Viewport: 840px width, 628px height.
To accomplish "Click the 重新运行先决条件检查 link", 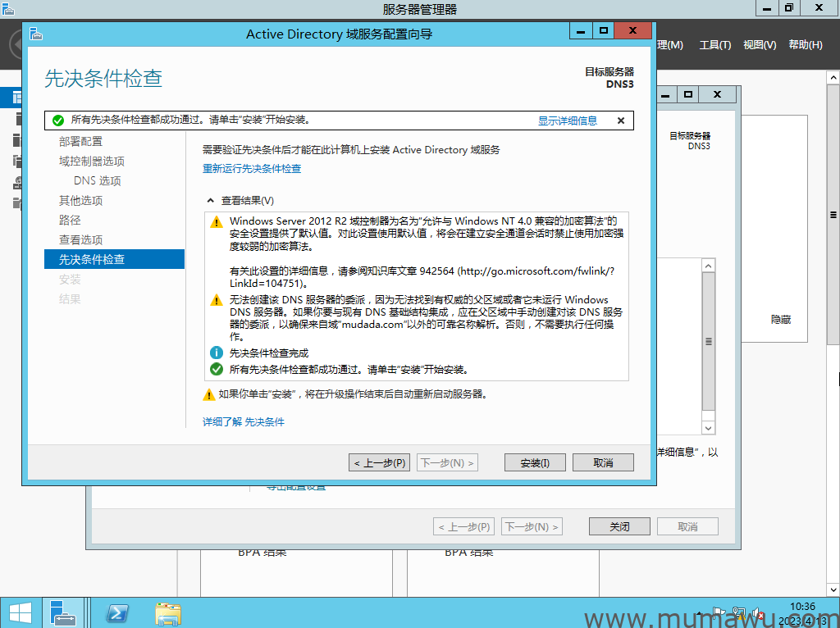I will pos(252,169).
